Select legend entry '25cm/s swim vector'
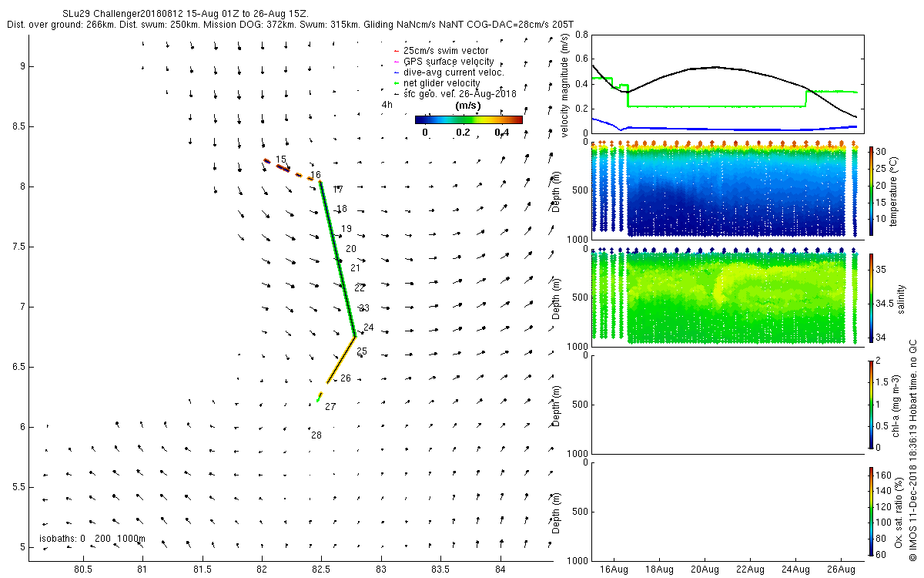 (x=446, y=51)
